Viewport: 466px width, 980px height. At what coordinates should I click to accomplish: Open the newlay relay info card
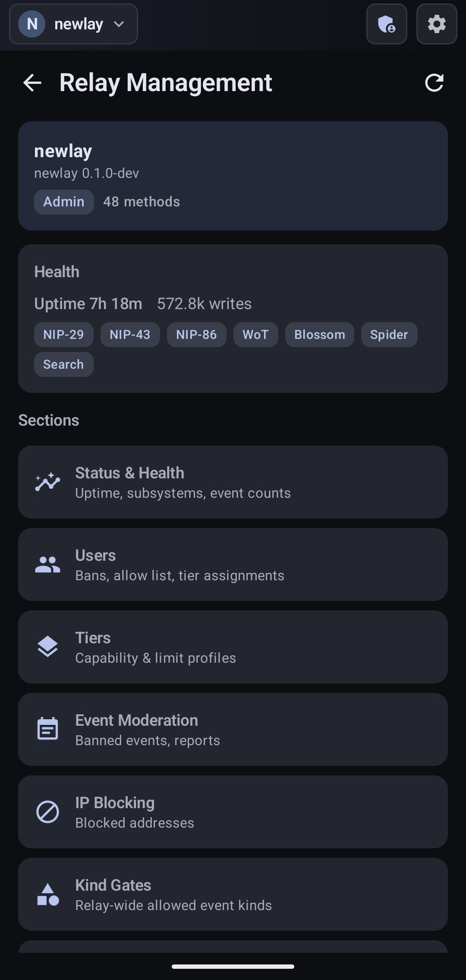(233, 176)
